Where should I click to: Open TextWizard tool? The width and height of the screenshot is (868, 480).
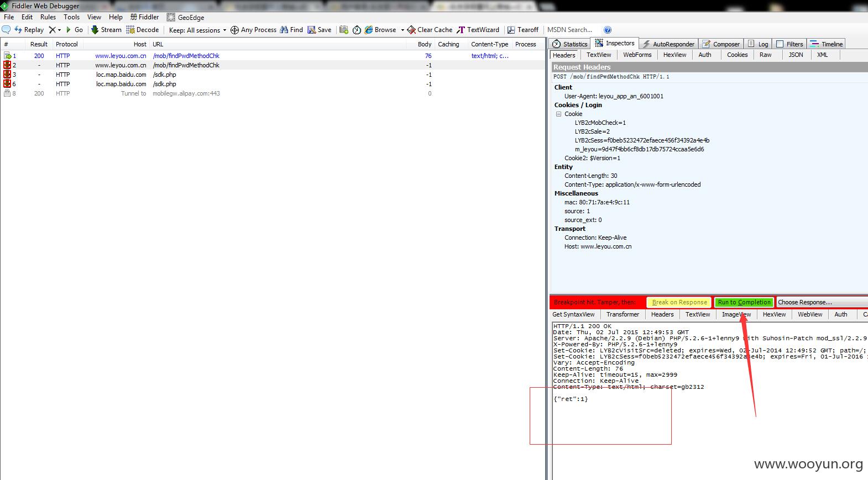coord(478,30)
